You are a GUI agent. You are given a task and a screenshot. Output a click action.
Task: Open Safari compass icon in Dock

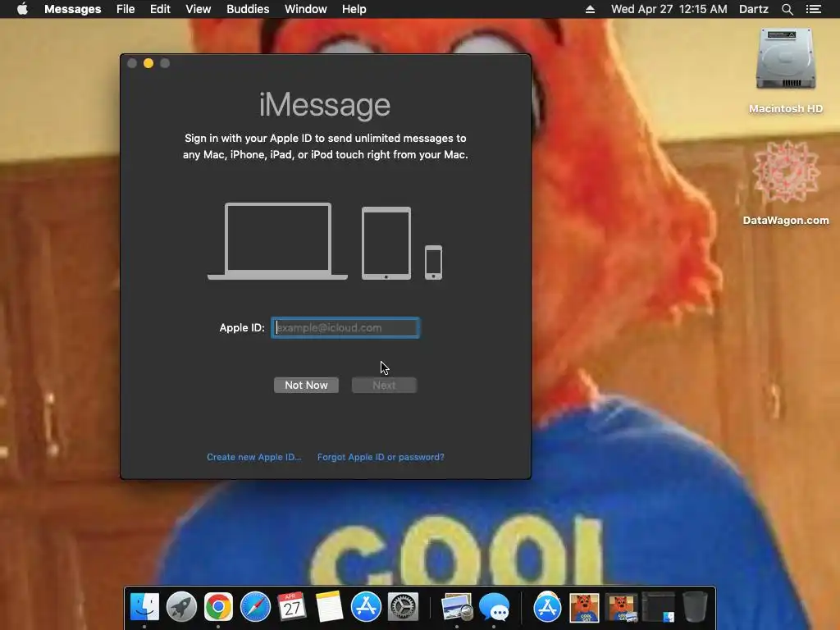pyautogui.click(x=256, y=607)
